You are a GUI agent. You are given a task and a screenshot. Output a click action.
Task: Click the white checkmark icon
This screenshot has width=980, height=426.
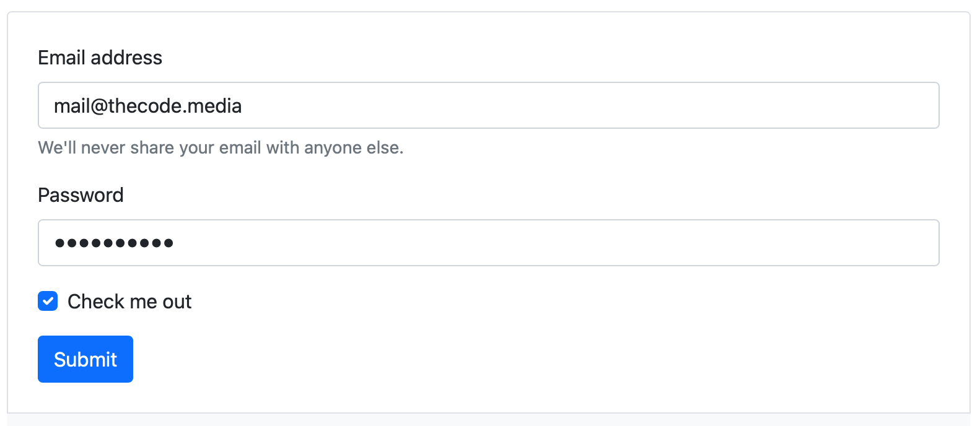[48, 302]
